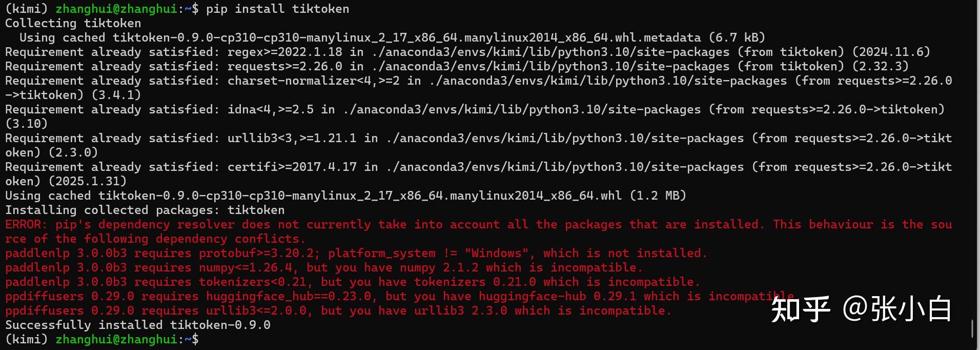The width and height of the screenshot is (980, 350).
Task: Click the terminal scrollbar thumb
Action: [x=972, y=329]
